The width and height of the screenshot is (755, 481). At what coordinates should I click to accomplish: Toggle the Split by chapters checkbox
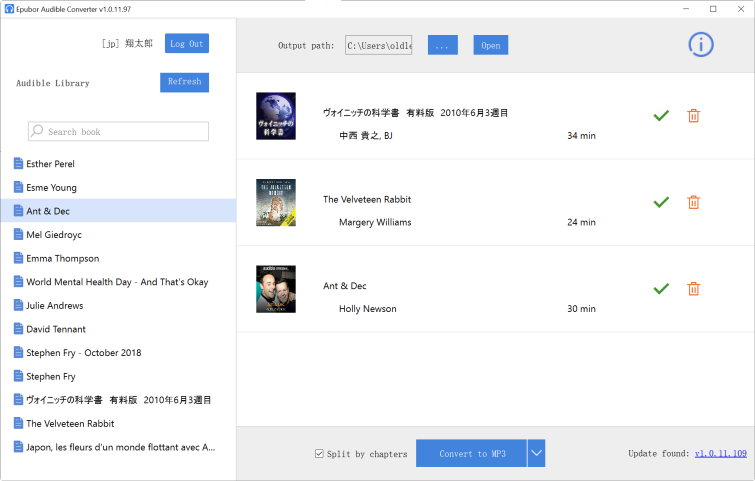click(319, 454)
